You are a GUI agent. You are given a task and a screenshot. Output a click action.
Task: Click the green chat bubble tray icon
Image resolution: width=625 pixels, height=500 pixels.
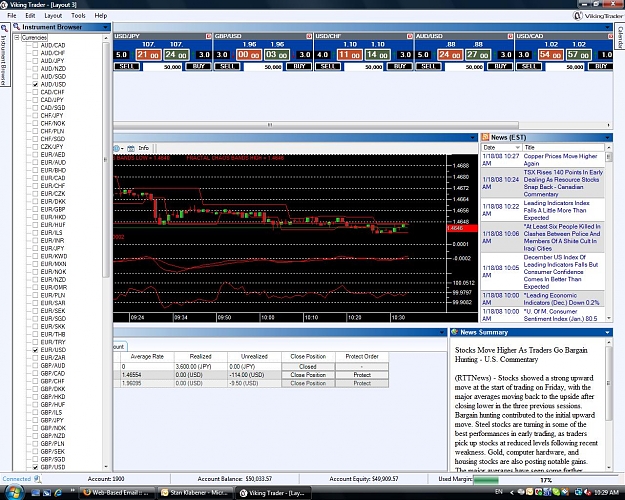click(556, 492)
